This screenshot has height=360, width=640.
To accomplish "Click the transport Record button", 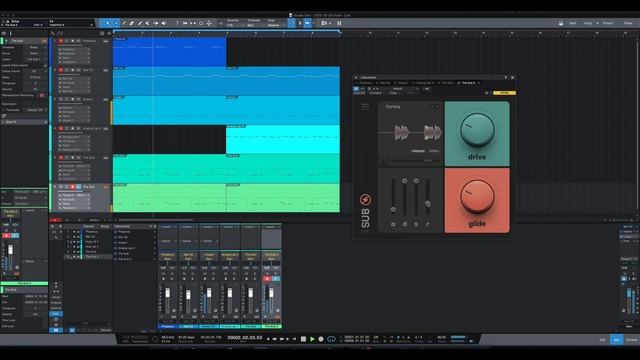I will (321, 339).
